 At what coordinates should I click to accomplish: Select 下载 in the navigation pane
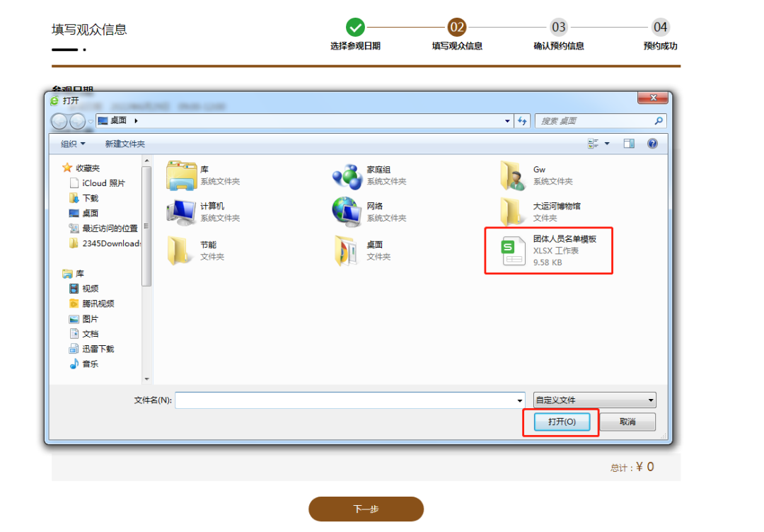pos(83,198)
